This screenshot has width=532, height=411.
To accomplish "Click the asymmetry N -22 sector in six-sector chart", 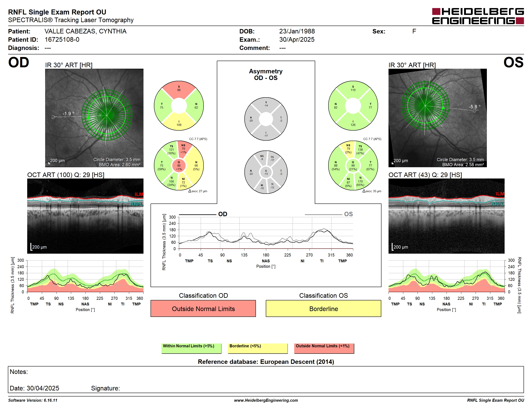I will (x=251, y=172).
